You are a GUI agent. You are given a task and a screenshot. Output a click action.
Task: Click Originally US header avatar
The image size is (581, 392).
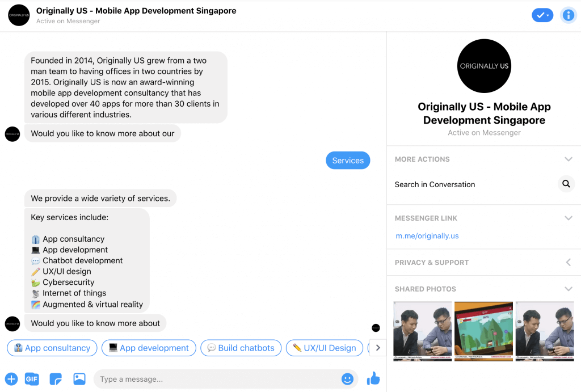[19, 15]
